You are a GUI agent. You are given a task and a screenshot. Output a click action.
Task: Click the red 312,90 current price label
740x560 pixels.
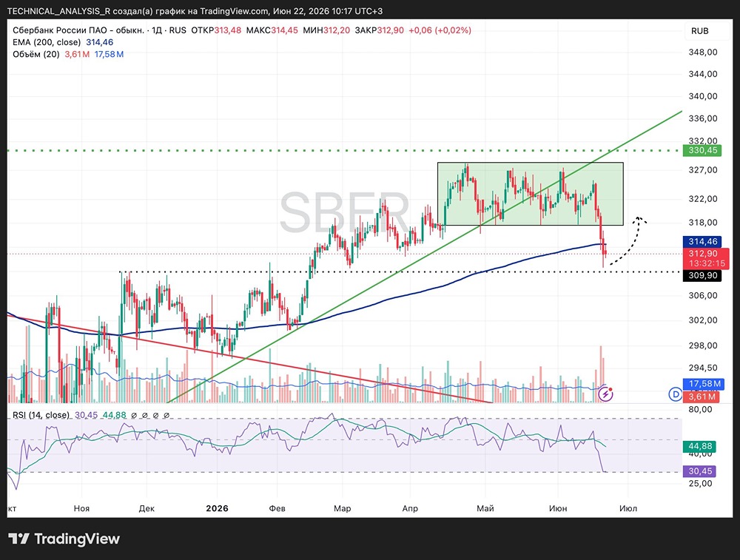pos(703,254)
